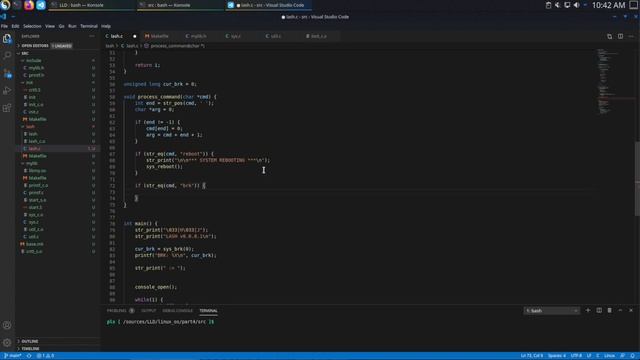Open the Manage gear in activity bar
Image resolution: width=640 pixels, height=360 pixels.
click(x=7, y=342)
